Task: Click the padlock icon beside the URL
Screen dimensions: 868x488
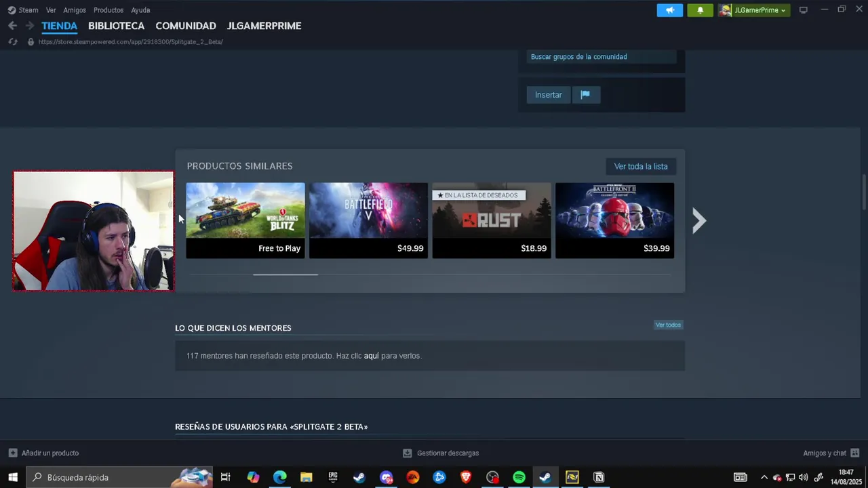Action: tap(31, 42)
